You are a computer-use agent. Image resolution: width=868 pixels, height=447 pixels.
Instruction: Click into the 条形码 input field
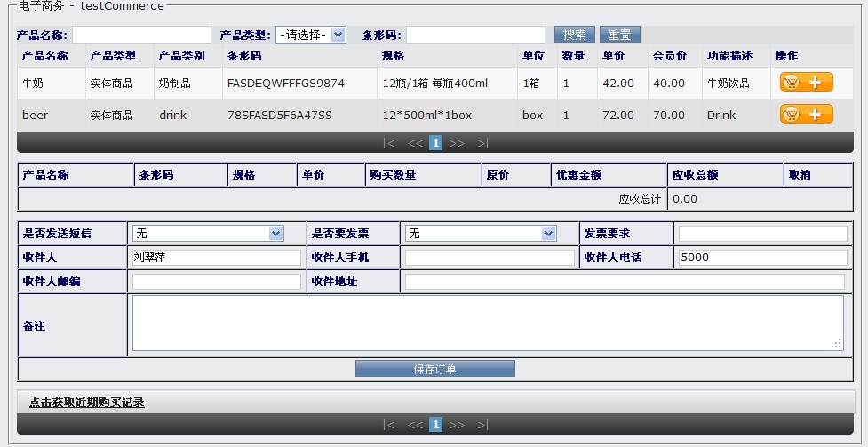point(474,35)
